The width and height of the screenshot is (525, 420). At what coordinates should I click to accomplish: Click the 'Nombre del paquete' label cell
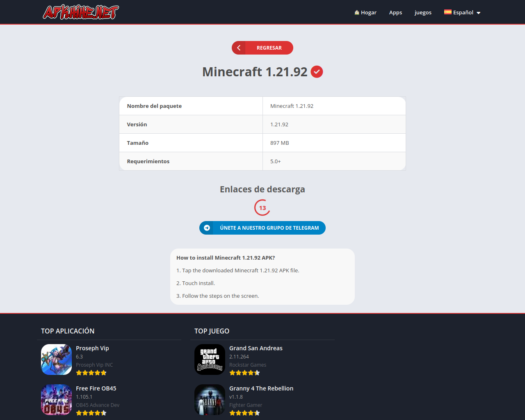pos(191,106)
